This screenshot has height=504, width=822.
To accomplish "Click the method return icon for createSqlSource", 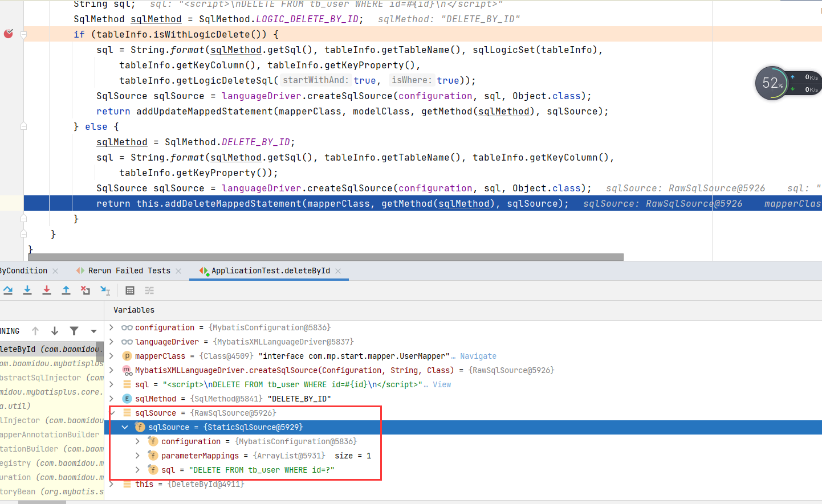I will click(127, 370).
